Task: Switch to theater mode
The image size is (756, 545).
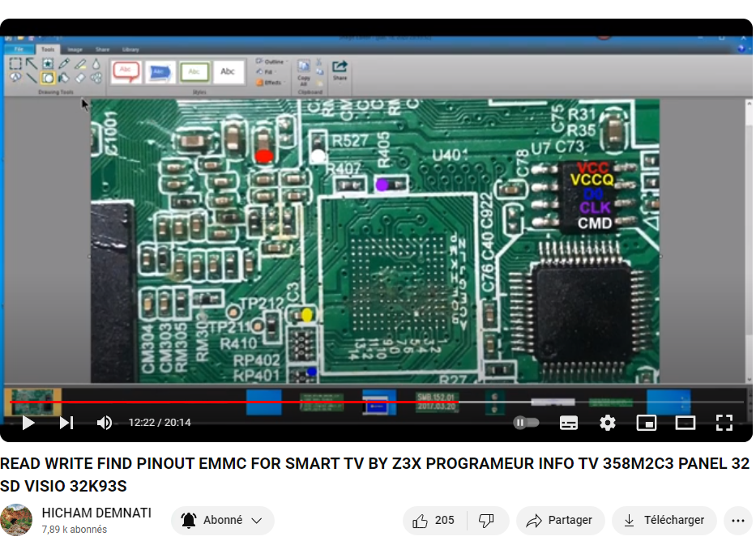Action: click(686, 423)
